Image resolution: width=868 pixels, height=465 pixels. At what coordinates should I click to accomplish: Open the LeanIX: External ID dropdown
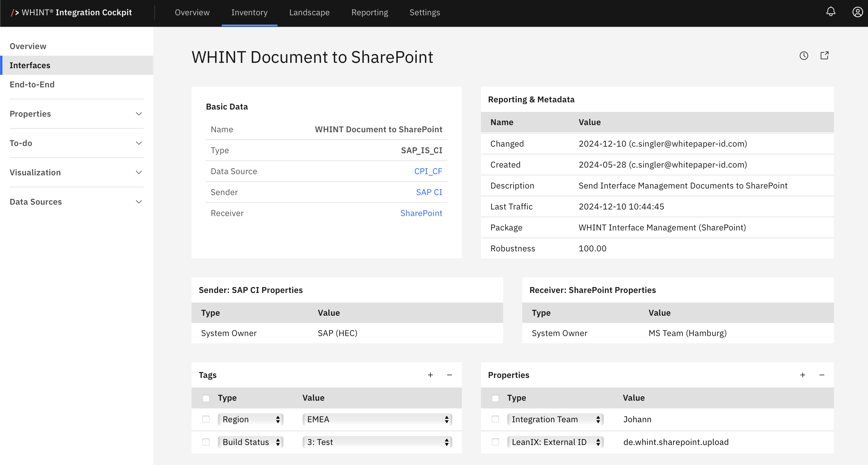click(555, 442)
